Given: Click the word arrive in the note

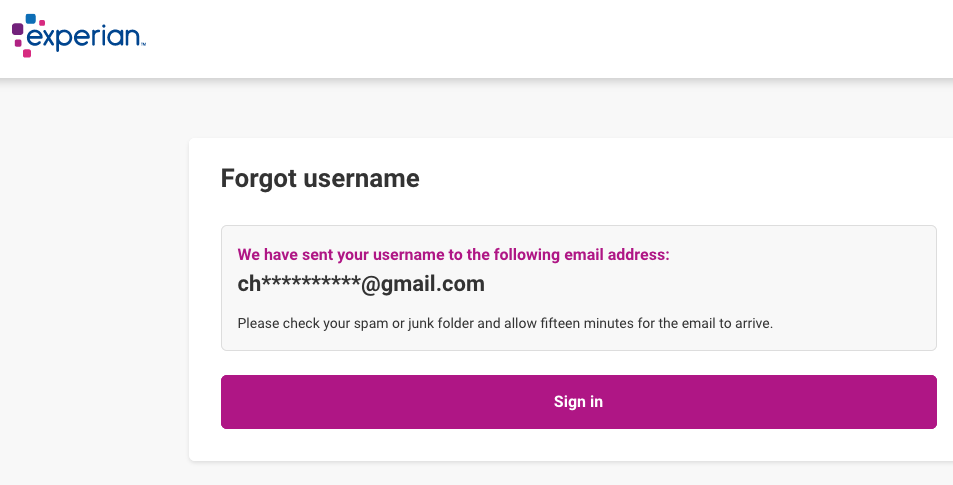Looking at the screenshot, I should pyautogui.click(x=753, y=323).
